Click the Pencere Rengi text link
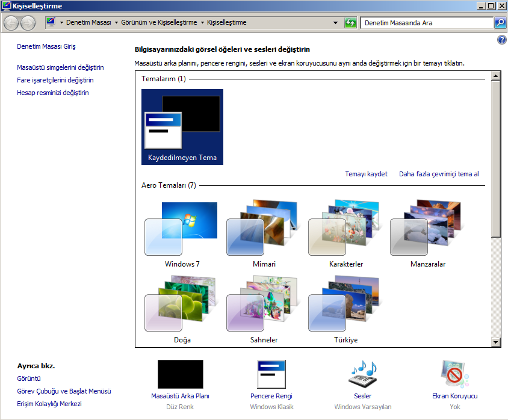The image size is (508, 420). click(271, 396)
